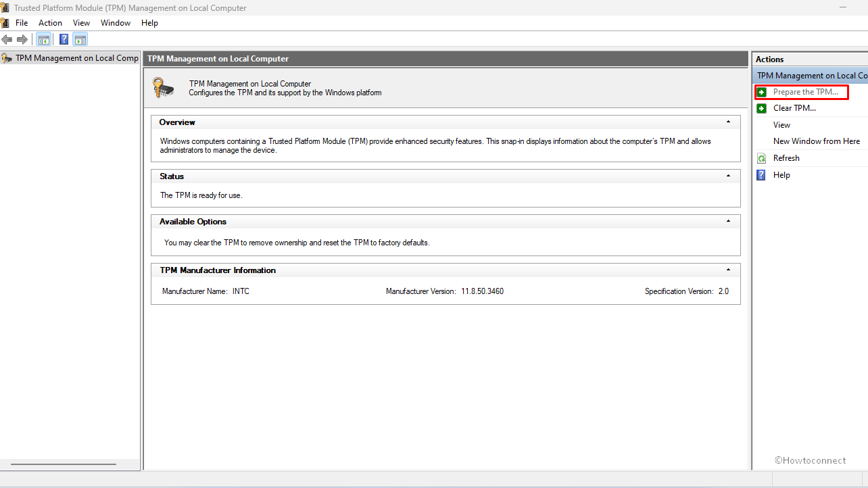Click the Forward arrow toolbar icon
The width and height of the screenshot is (868, 488).
point(22,39)
